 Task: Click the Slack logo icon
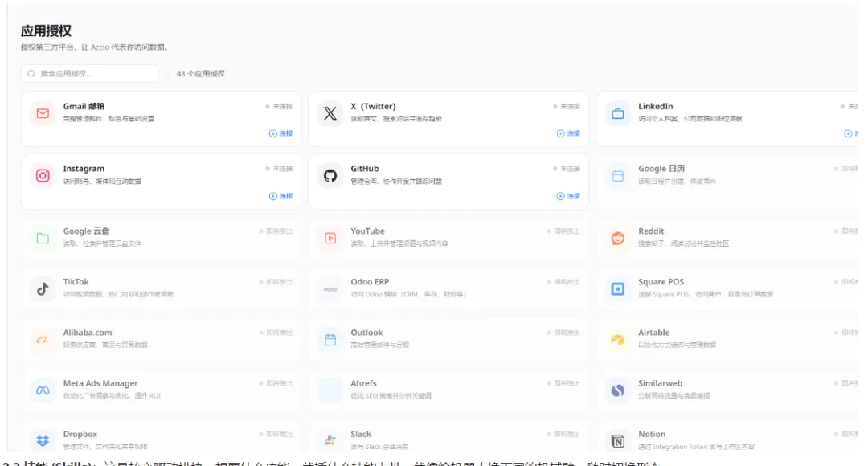click(330, 441)
